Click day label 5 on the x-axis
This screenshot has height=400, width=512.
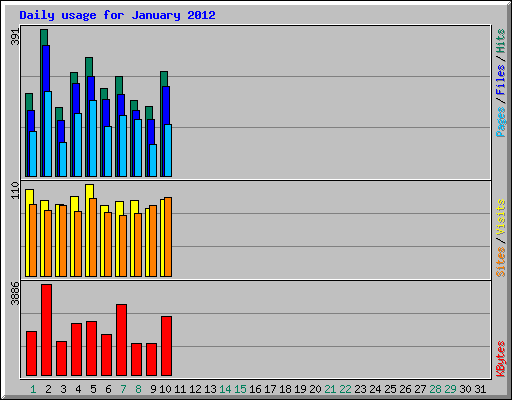(93, 389)
